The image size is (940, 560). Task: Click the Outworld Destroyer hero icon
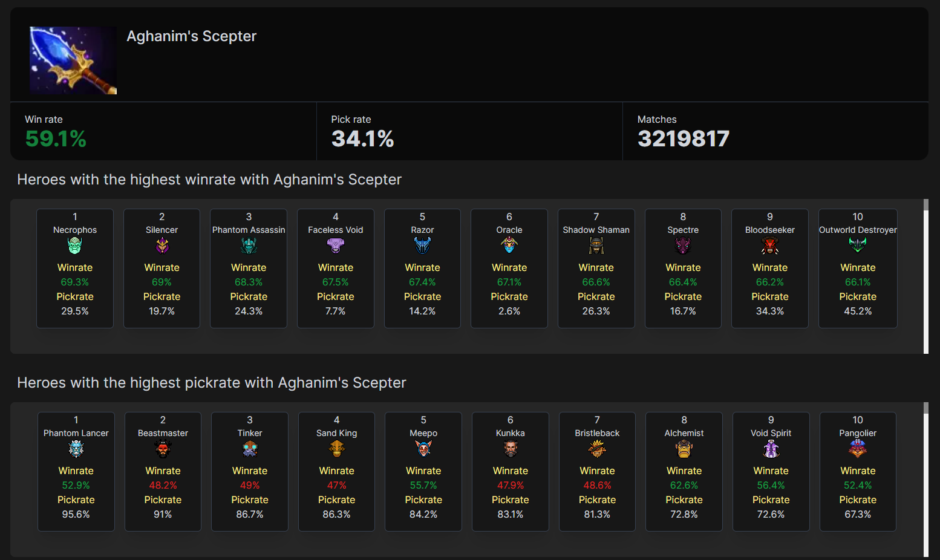click(858, 246)
